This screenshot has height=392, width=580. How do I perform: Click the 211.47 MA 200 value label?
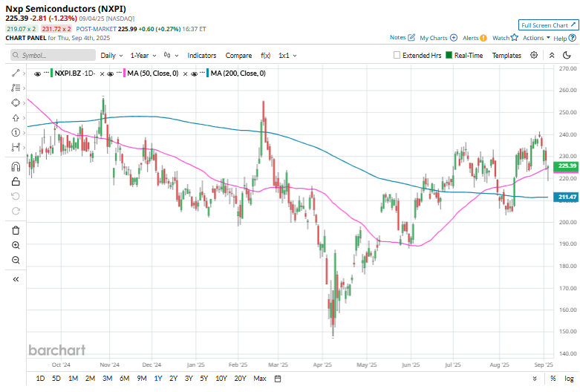(566, 197)
